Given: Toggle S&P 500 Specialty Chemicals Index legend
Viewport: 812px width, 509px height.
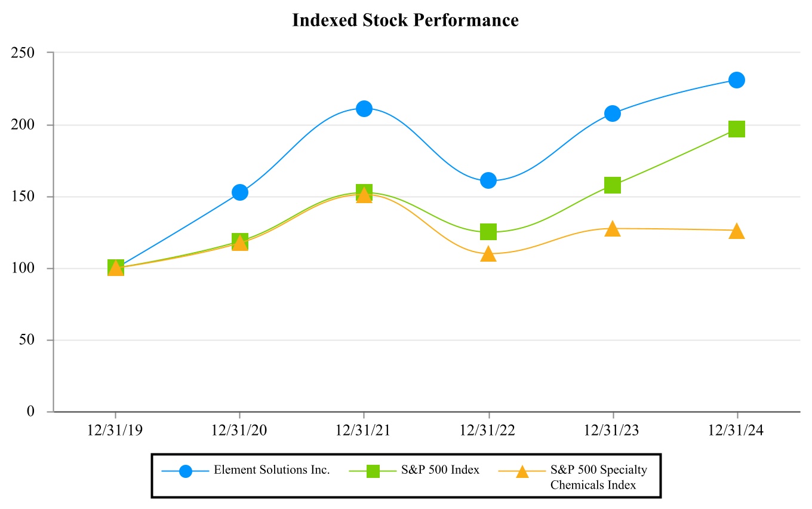Looking at the screenshot, I should coord(598,477).
